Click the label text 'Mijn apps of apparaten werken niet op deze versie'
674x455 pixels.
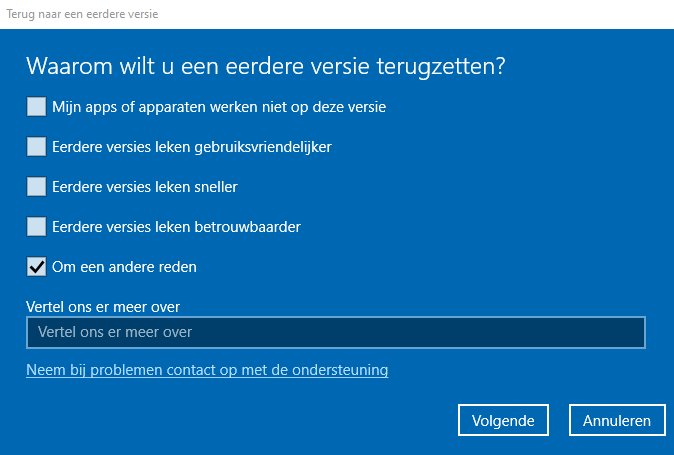219,106
